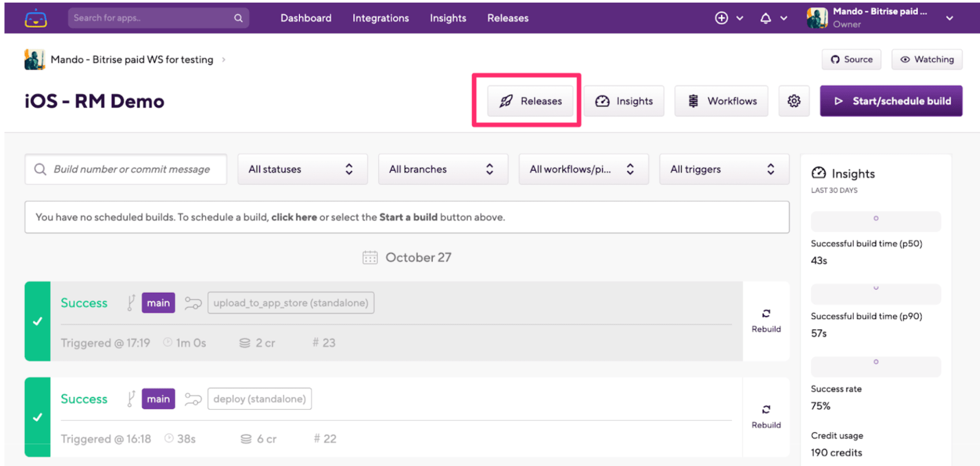Click the 'click here' schedule link
This screenshot has height=466, width=980.
click(x=294, y=217)
